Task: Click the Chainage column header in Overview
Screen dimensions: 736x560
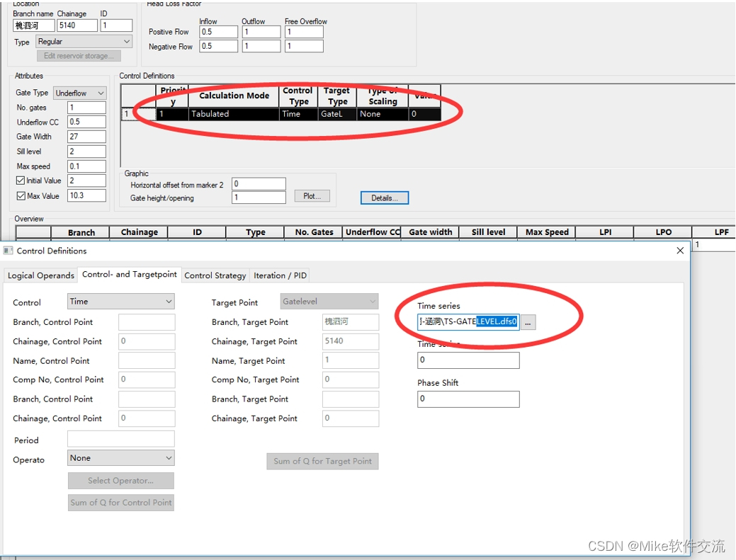Action: pyautogui.click(x=138, y=233)
